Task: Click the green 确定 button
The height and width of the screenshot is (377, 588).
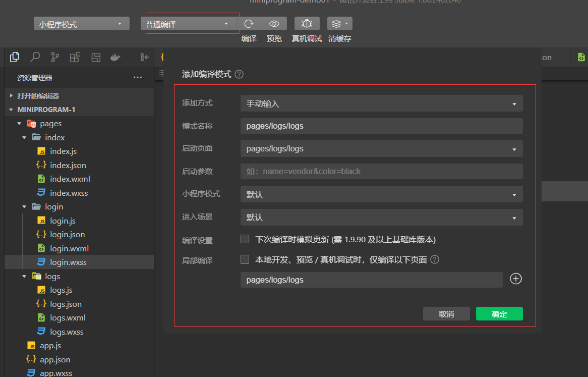Action: pos(499,314)
